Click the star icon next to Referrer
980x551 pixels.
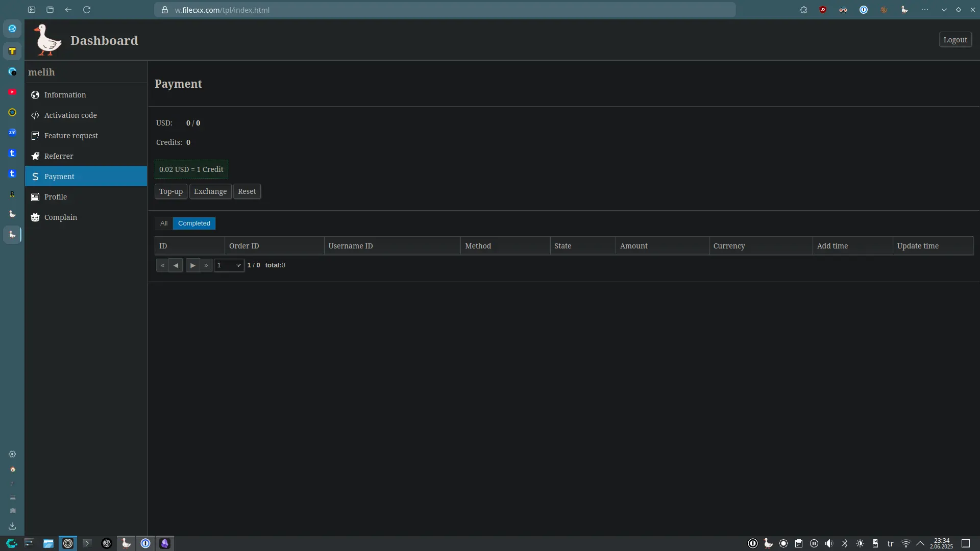(x=35, y=156)
